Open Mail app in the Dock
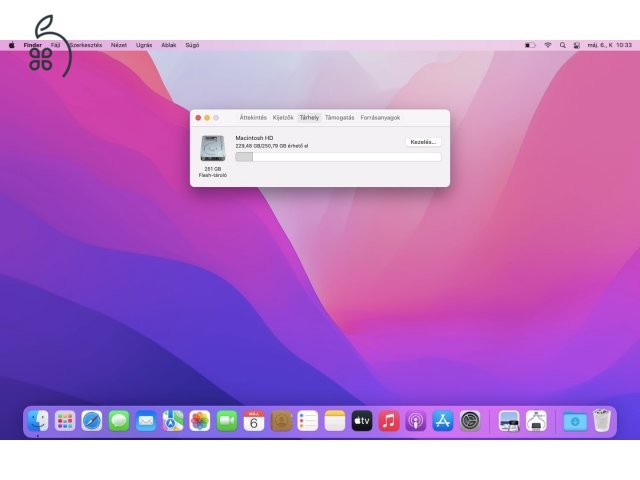Screen dimensions: 640x480 (146, 421)
